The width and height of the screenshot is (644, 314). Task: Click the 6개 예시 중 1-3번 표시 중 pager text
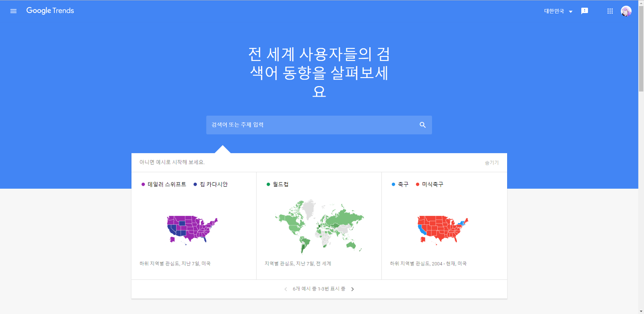coord(319,289)
